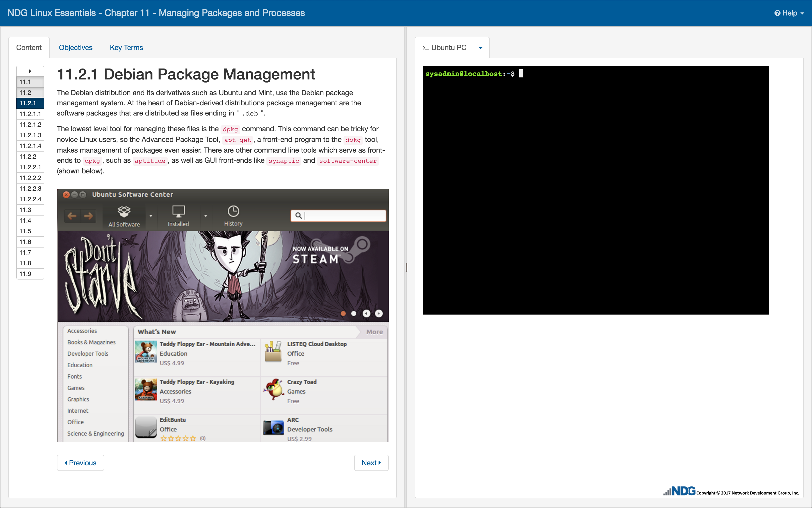
Task: Select section 11.2.2.2
Action: click(x=30, y=178)
